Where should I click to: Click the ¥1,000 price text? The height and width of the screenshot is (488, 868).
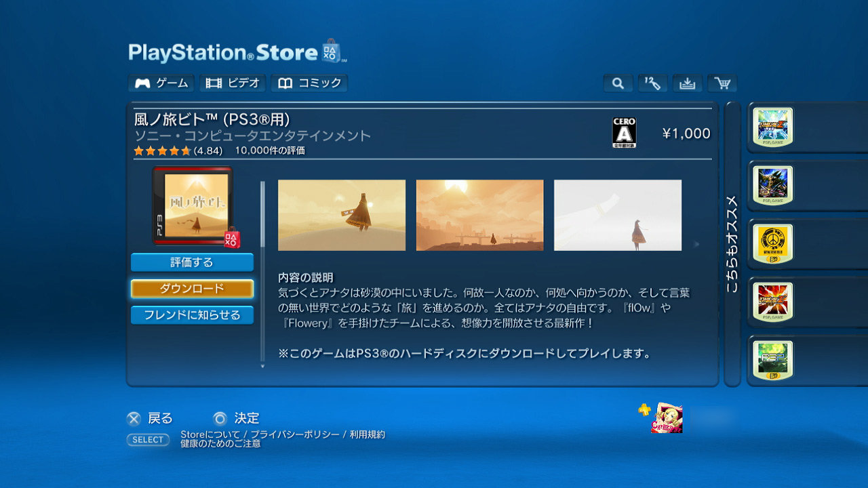coord(686,134)
